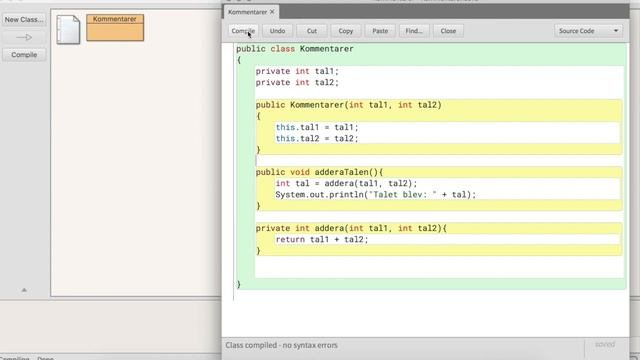This screenshot has width=640, height=360.
Task: Open the Source Code view dropdown
Action: tap(588, 31)
